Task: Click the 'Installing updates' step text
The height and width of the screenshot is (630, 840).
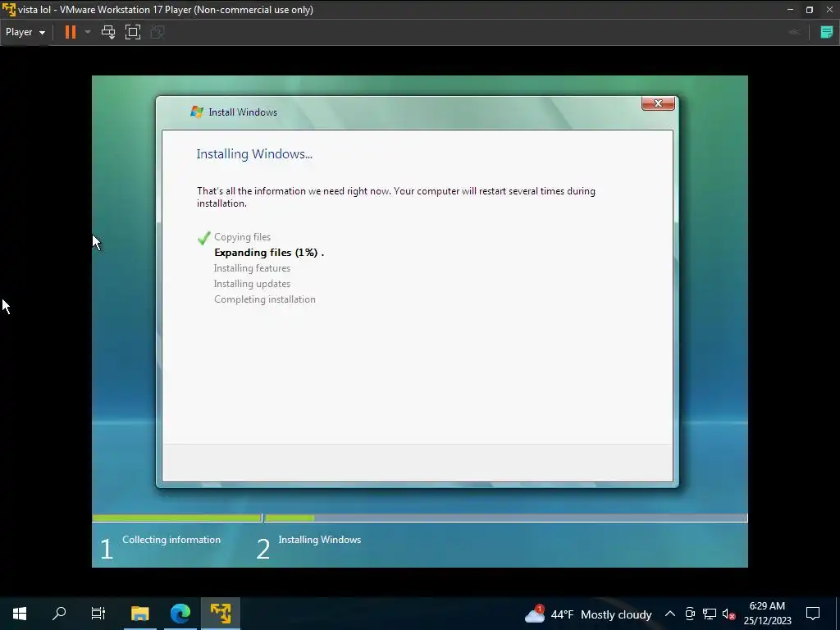Action: [x=252, y=283]
